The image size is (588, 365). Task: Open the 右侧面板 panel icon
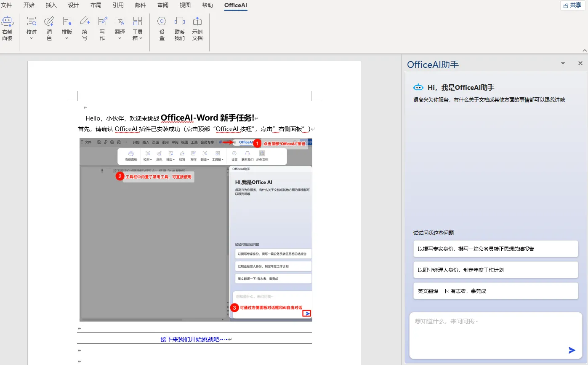pyautogui.click(x=8, y=27)
